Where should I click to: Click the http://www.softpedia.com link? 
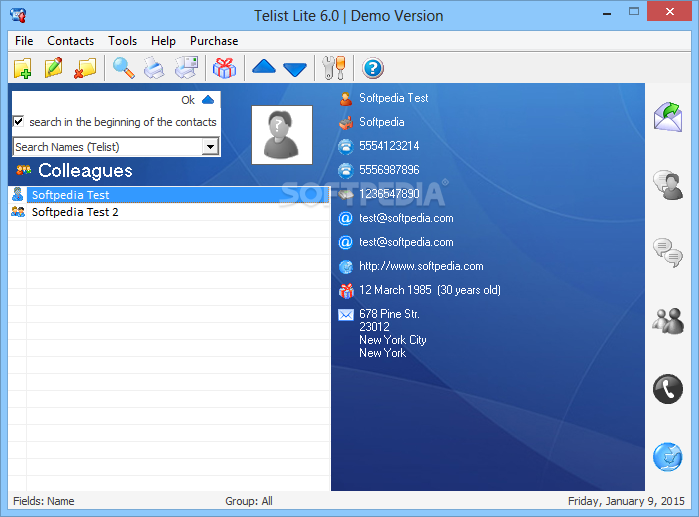[x=421, y=266]
